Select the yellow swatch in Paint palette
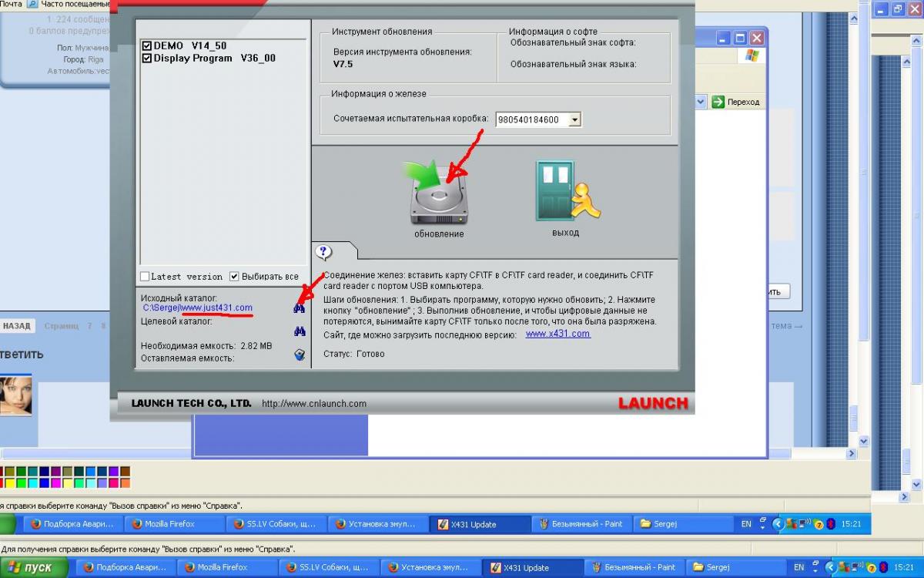 tap(10, 483)
